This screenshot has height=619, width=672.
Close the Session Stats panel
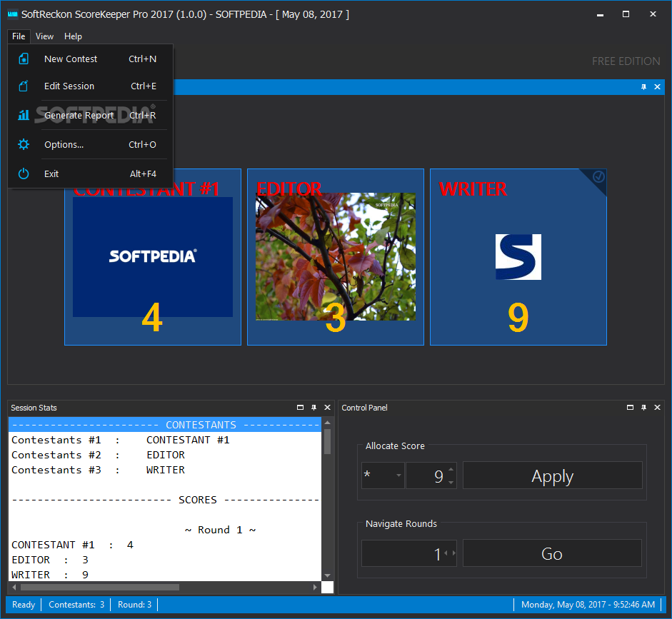tap(327, 408)
